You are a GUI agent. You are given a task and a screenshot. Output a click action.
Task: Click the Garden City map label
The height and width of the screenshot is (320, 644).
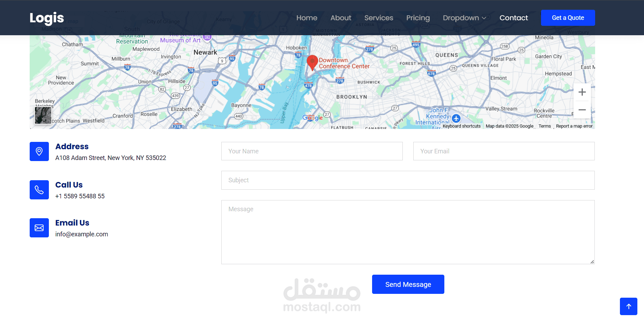549,56
